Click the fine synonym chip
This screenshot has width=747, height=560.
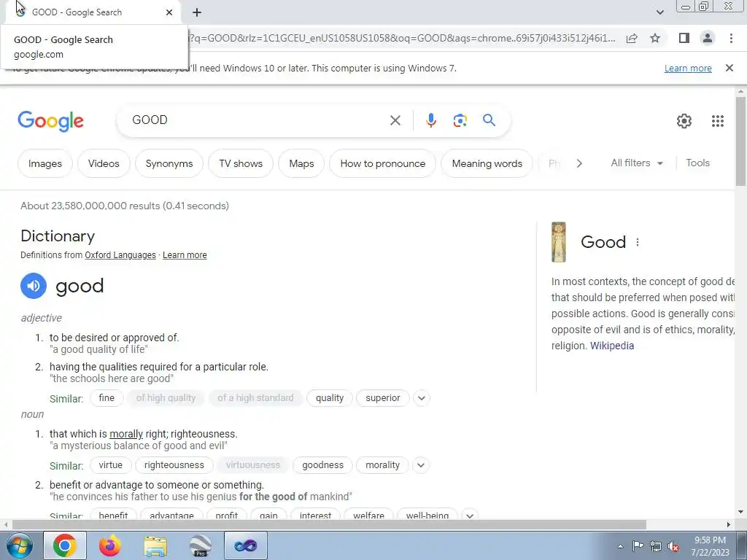click(x=107, y=398)
